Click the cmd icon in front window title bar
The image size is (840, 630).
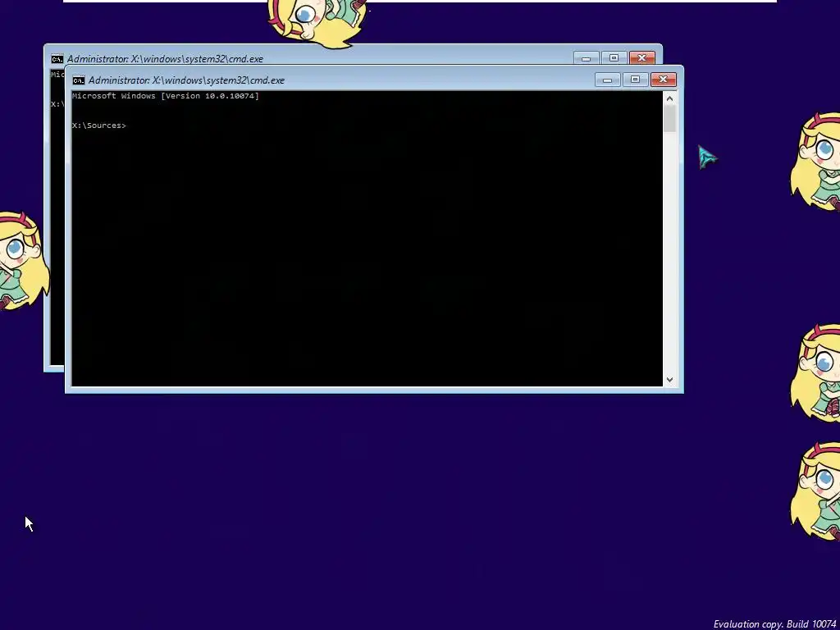point(78,80)
